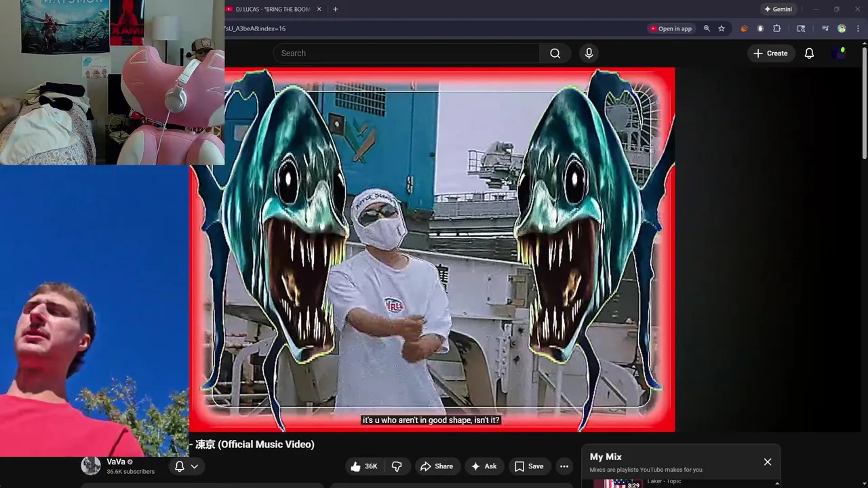Like the video with 36K likes
Image resolution: width=868 pixels, height=488 pixels.
(x=364, y=466)
